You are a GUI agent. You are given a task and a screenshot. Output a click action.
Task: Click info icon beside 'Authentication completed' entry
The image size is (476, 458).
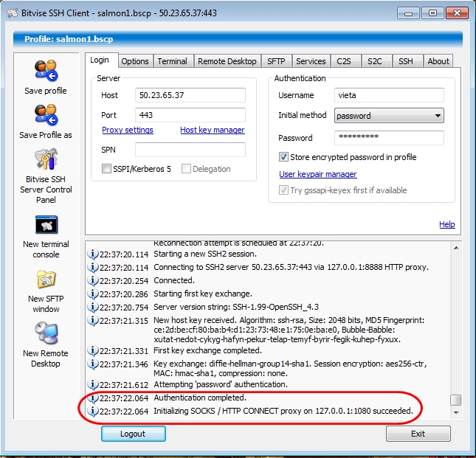coord(92,398)
